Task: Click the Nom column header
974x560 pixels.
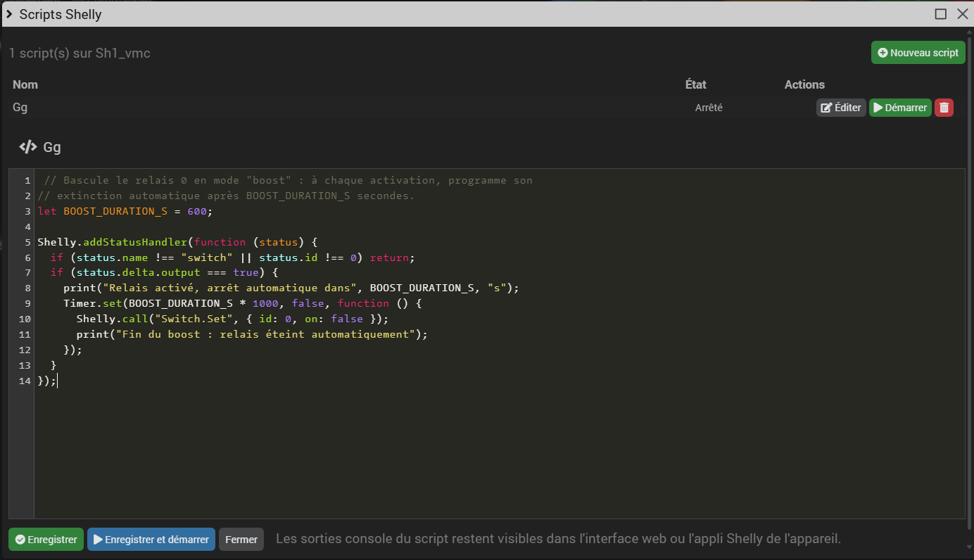Action: click(x=25, y=84)
